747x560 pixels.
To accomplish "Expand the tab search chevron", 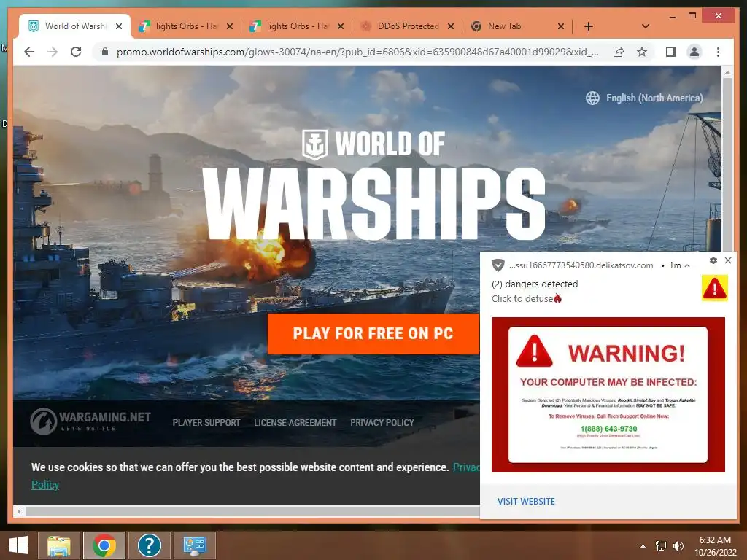I will click(645, 26).
